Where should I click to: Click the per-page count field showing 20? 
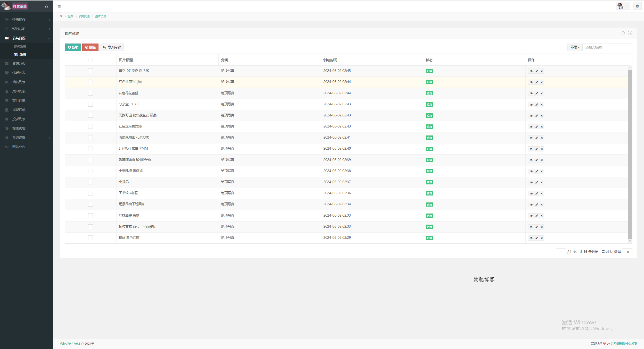point(627,252)
